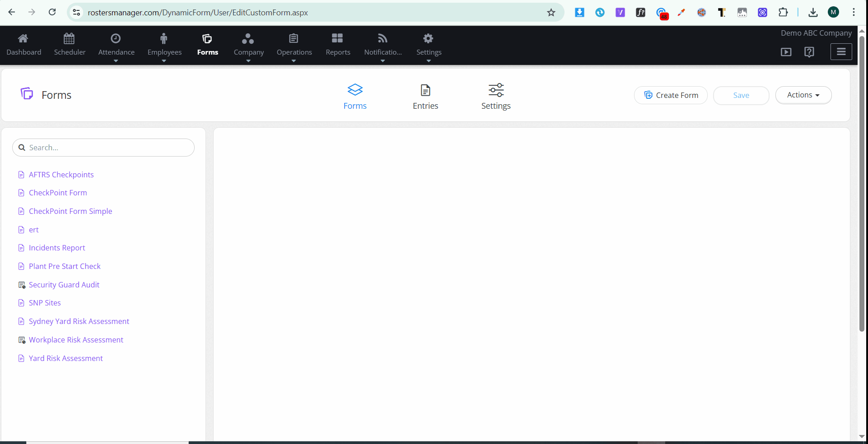
Task: Open the Incidents Report link
Action: (x=57, y=248)
